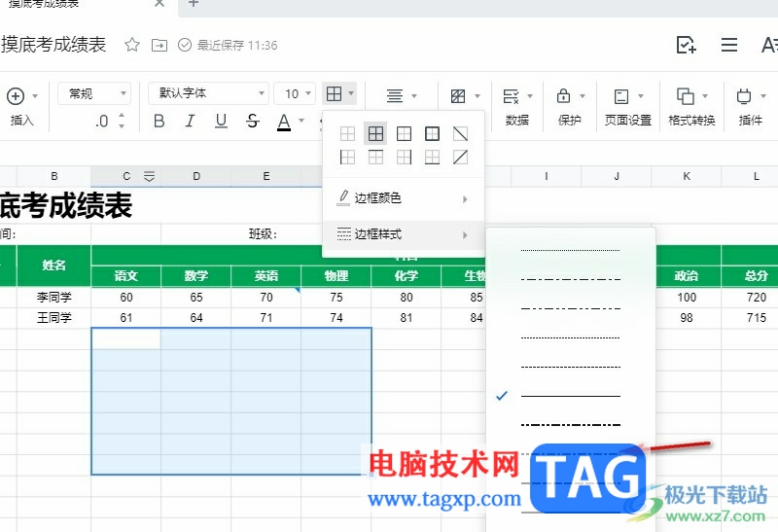Click the 数学 header cell
Screen dimensions: 778x532
(196, 276)
